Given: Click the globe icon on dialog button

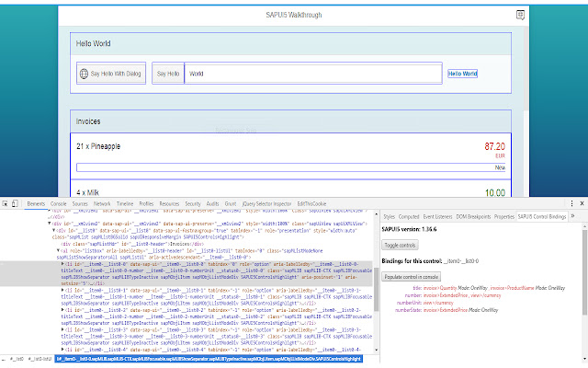Looking at the screenshot, I should point(84,73).
